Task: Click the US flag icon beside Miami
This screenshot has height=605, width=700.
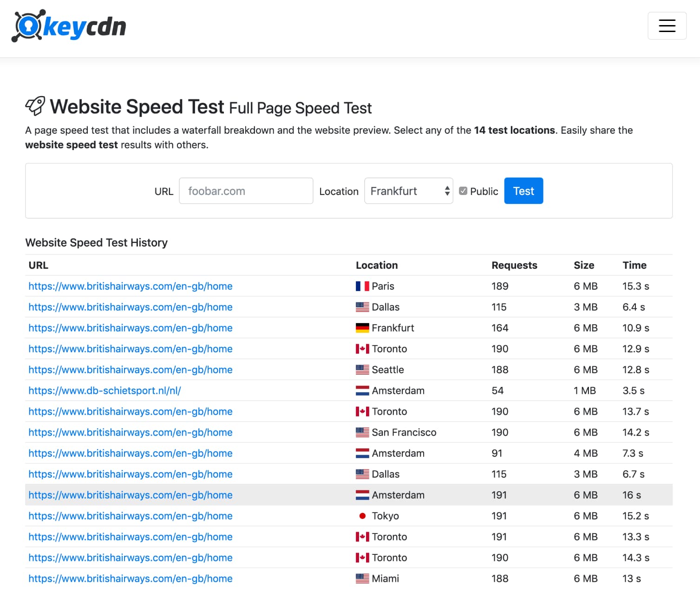Action: click(363, 579)
